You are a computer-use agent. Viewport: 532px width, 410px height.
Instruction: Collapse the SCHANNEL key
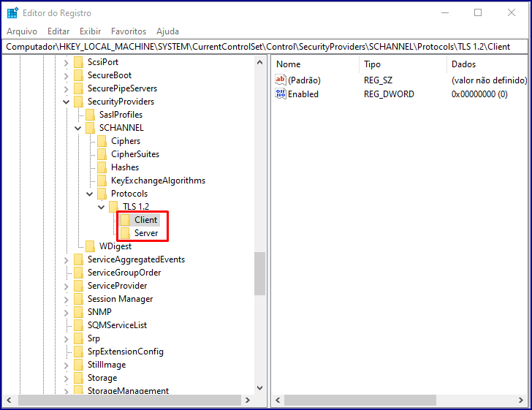coord(78,129)
